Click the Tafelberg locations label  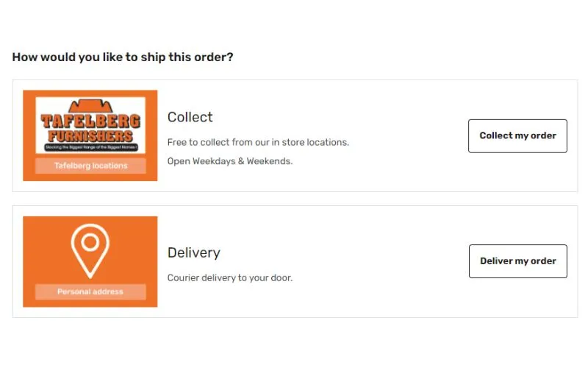pyautogui.click(x=90, y=166)
